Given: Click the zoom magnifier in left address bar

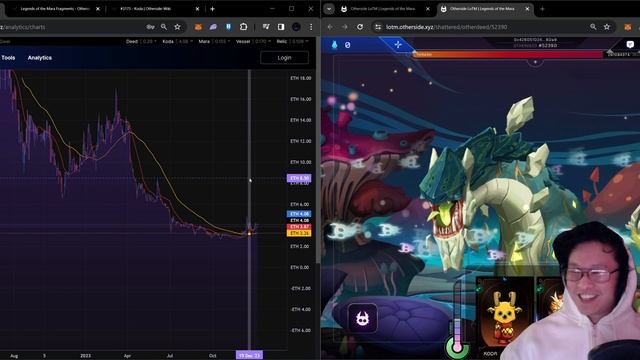Looking at the screenshot, I should click(x=164, y=27).
